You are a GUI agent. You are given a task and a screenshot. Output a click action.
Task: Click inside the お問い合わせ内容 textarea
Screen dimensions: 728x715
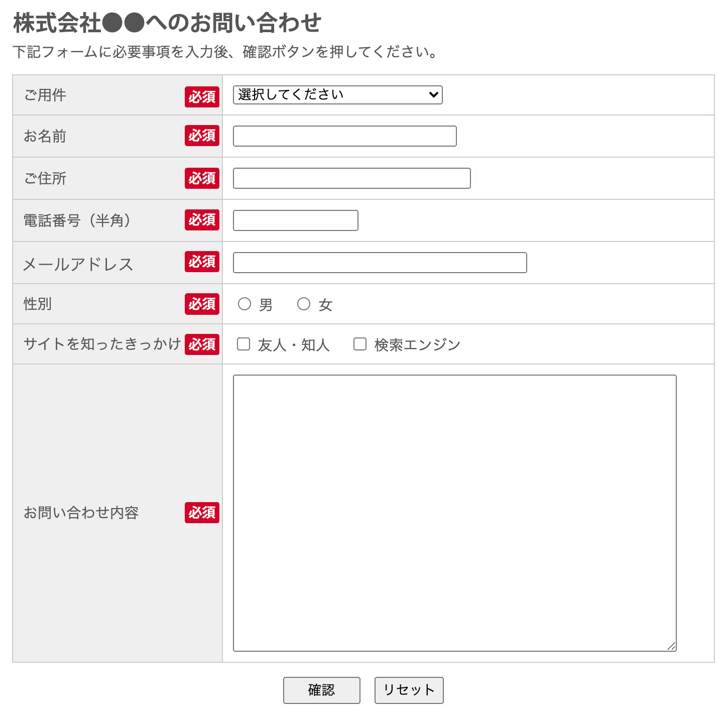(455, 513)
